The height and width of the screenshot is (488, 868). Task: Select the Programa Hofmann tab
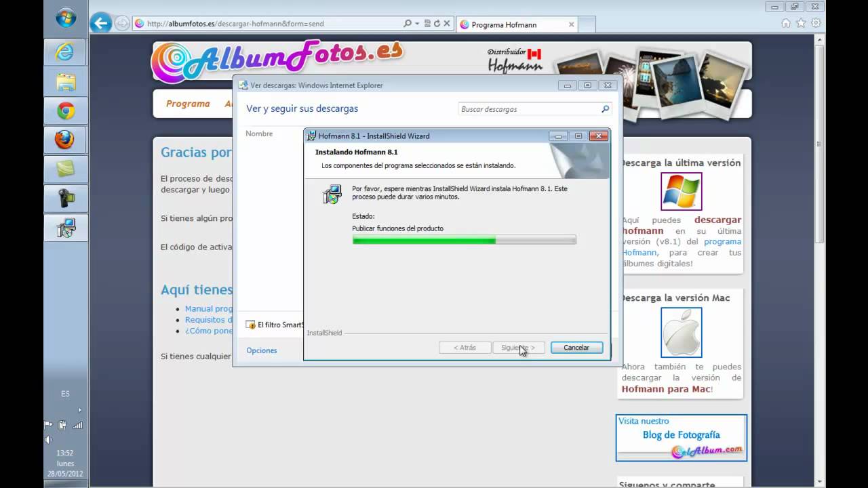(517, 24)
